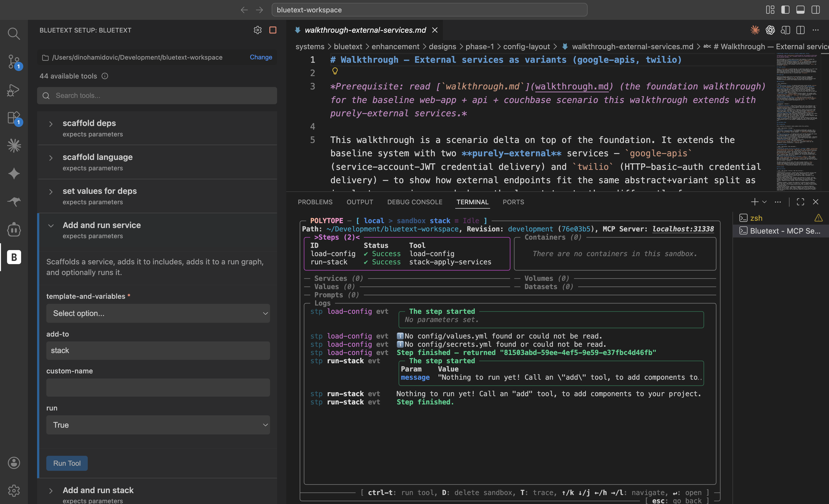Go forward with navigation arrow
The image size is (829, 504).
pos(259,10)
